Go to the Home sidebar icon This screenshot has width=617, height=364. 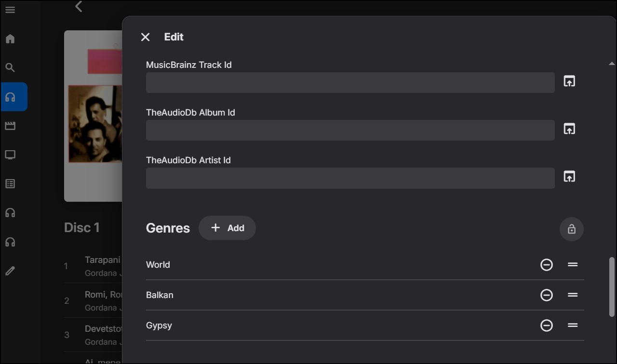[10, 39]
